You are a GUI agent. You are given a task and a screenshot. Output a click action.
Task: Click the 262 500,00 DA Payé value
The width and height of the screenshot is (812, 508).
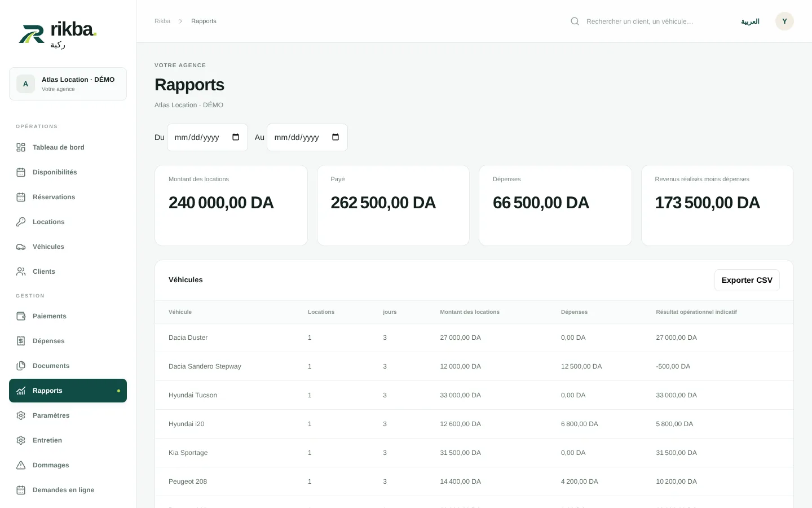(x=383, y=203)
